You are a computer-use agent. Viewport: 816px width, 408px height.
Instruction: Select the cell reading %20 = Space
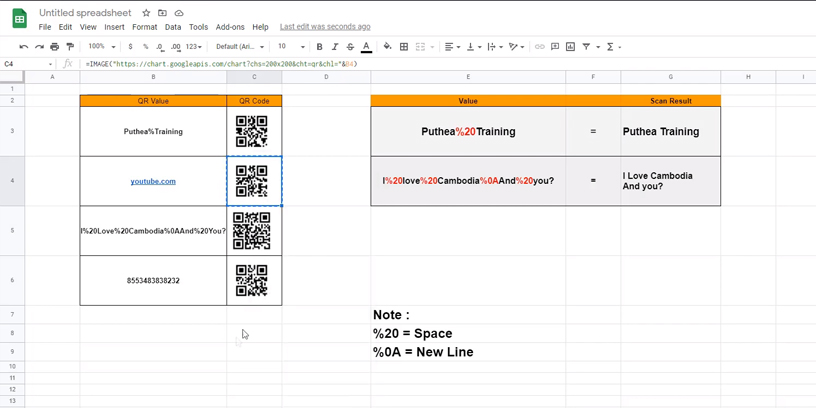[x=468, y=334]
